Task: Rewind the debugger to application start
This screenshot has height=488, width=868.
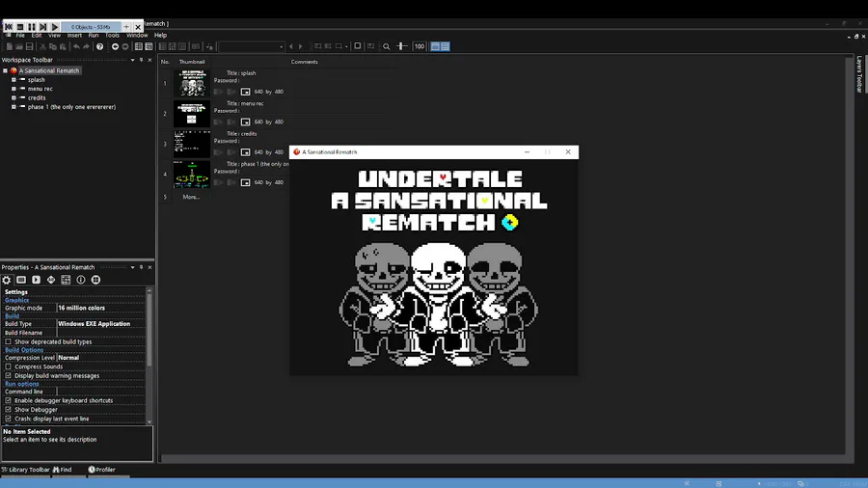Action: tap(9, 27)
